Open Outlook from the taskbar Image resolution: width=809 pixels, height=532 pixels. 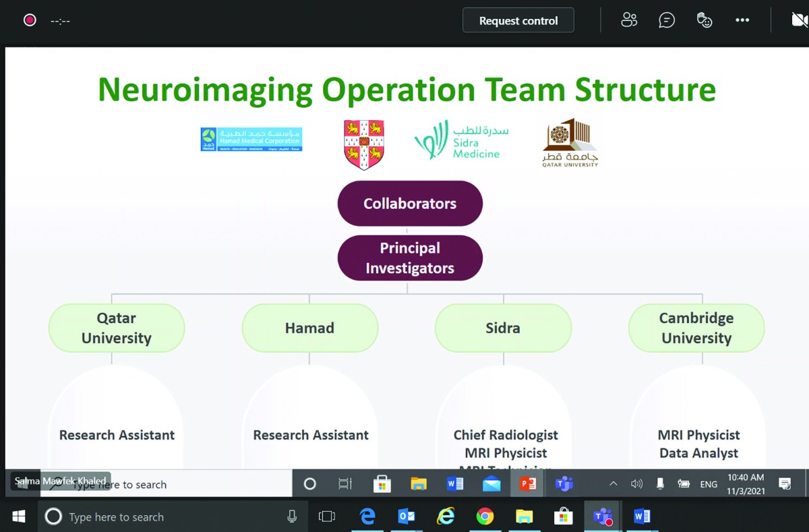(407, 516)
